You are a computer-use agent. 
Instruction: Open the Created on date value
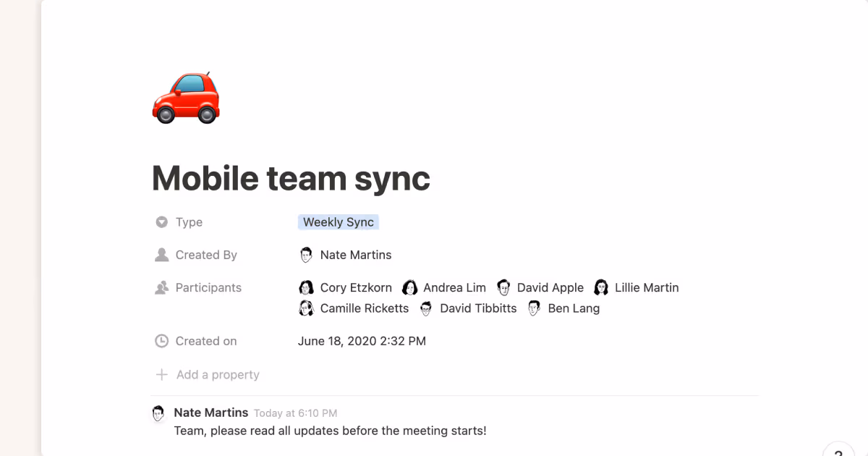click(362, 340)
